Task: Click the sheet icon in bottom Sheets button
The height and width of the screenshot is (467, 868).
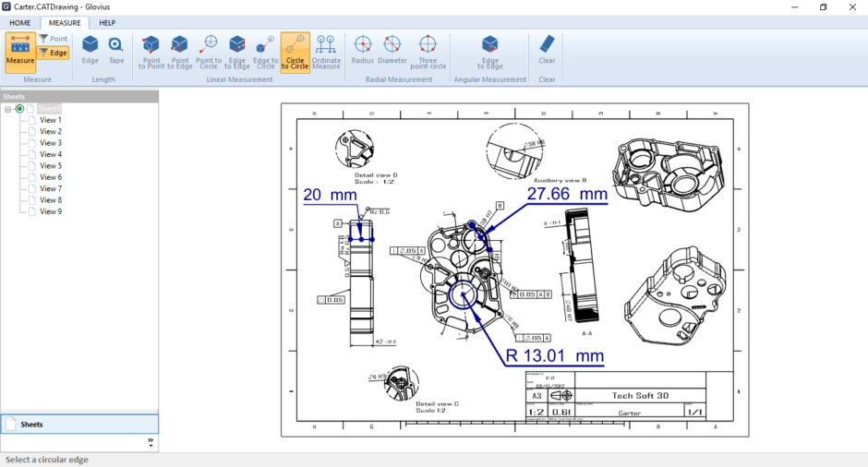Action: pos(10,425)
